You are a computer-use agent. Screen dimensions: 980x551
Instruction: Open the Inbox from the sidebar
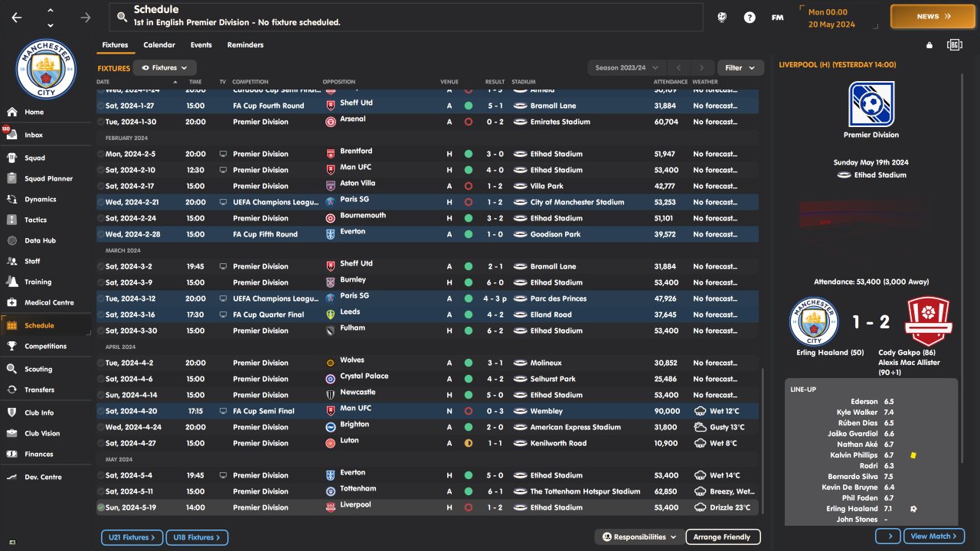[34, 135]
